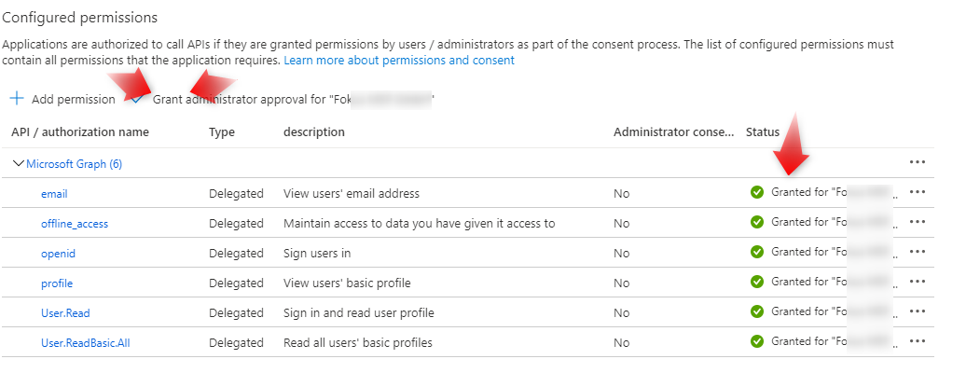Open the ellipsis menu for openid permission
This screenshot has width=980, height=373.
coord(918,252)
